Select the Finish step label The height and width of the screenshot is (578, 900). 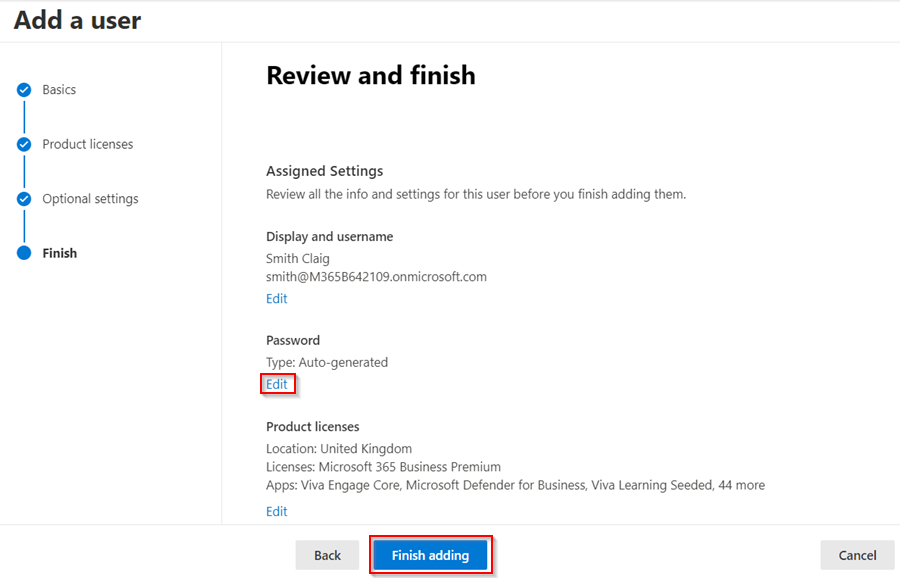click(60, 253)
